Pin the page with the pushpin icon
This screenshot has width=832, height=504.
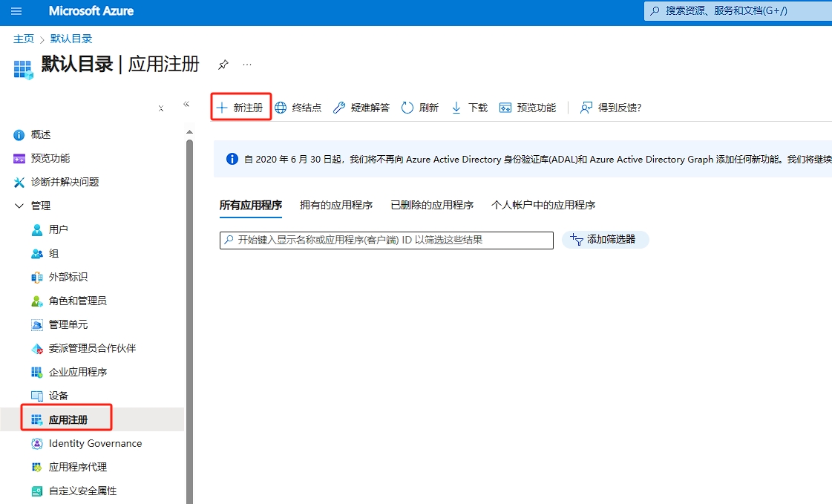click(223, 65)
